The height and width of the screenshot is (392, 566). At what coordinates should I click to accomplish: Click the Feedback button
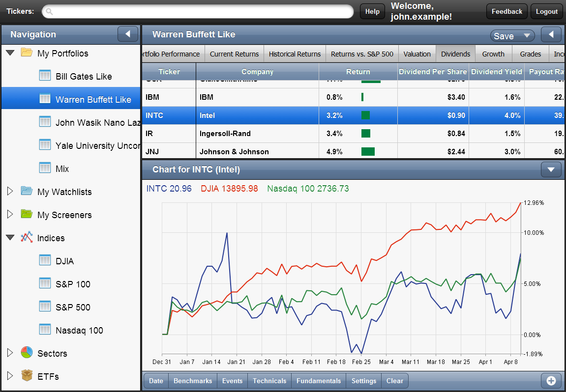pos(507,11)
